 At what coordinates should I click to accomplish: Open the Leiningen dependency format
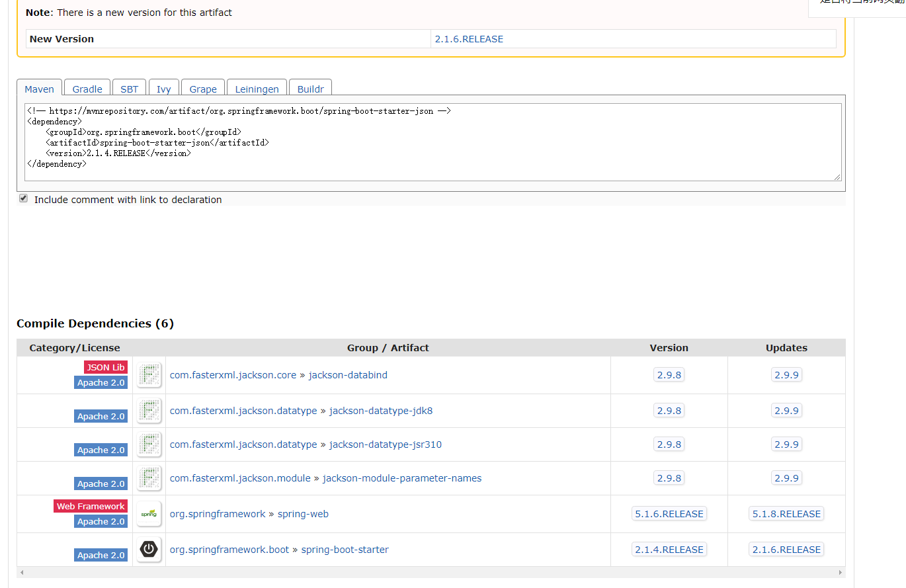(x=257, y=89)
